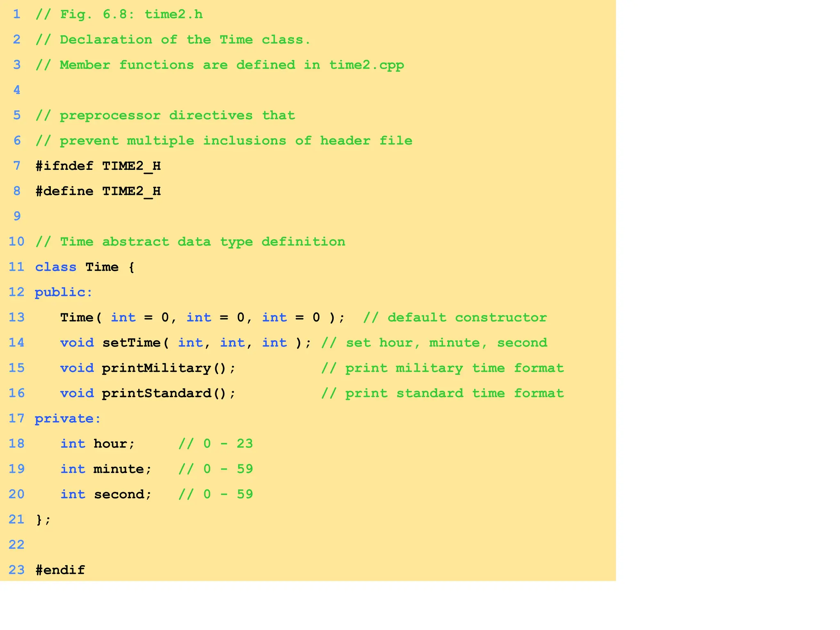This screenshot has width=840, height=630.
Task: Click the '#endif' directive
Action: pyautogui.click(x=60, y=570)
